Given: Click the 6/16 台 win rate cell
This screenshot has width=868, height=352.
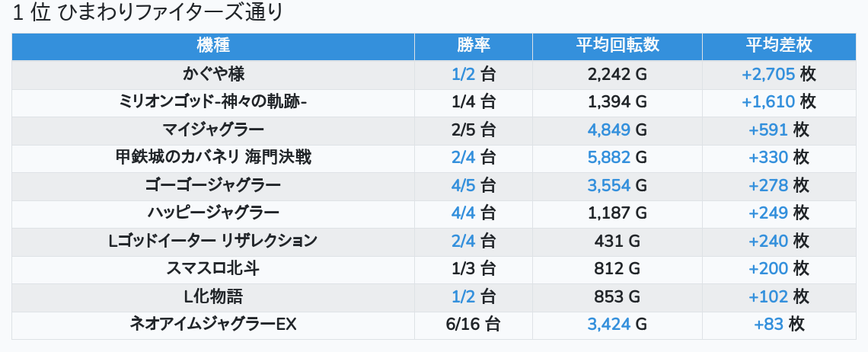Looking at the screenshot, I should (474, 325).
